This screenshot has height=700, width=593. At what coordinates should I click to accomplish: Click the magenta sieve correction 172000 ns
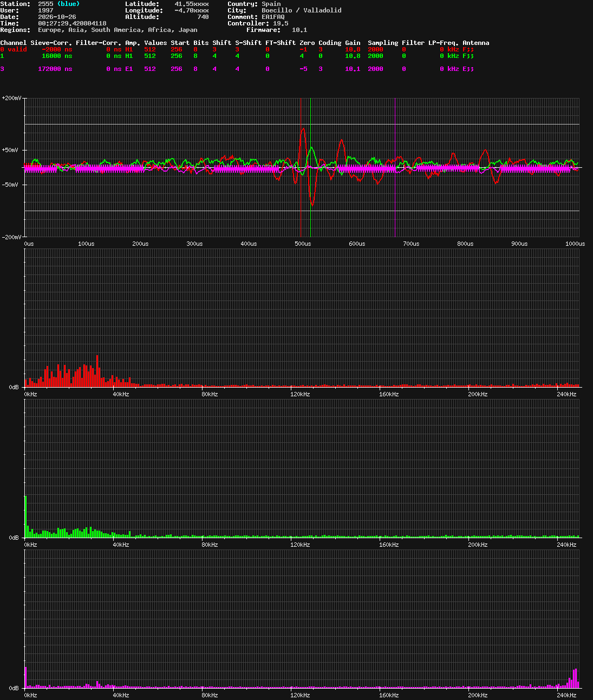coord(55,69)
